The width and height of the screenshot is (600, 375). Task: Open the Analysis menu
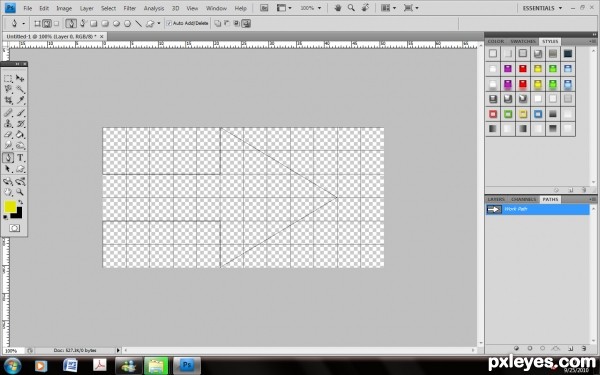[x=154, y=8]
